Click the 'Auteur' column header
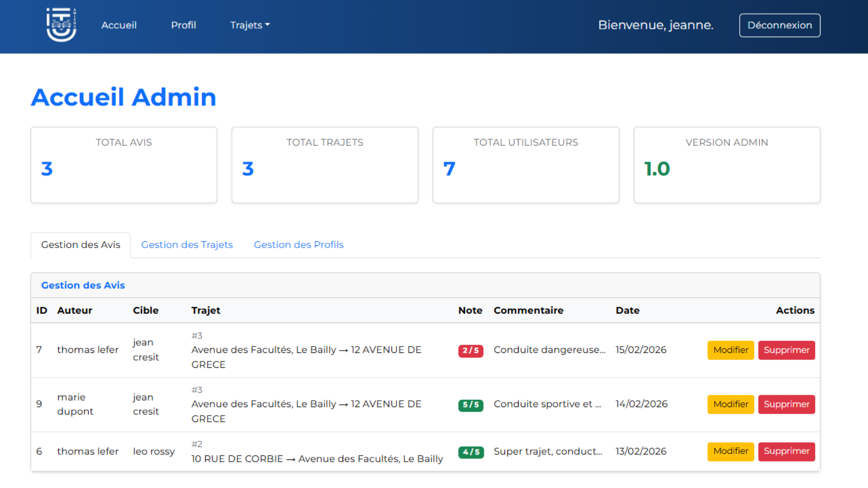868x488 pixels. coord(75,310)
